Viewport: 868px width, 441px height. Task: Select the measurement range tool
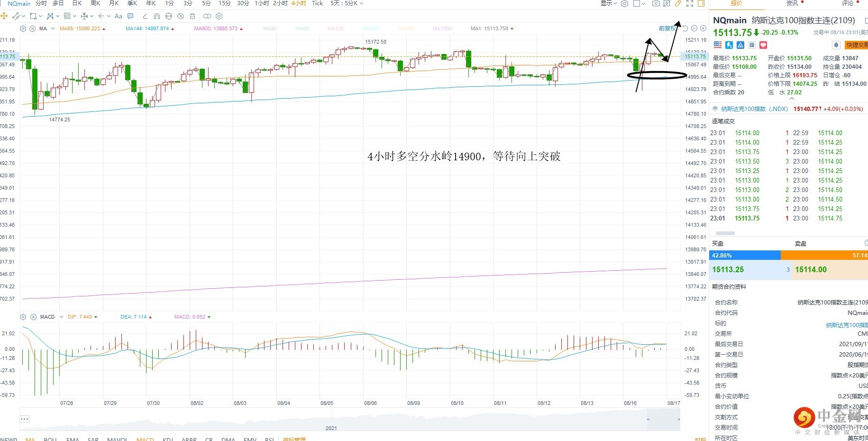pyautogui.click(x=85, y=16)
